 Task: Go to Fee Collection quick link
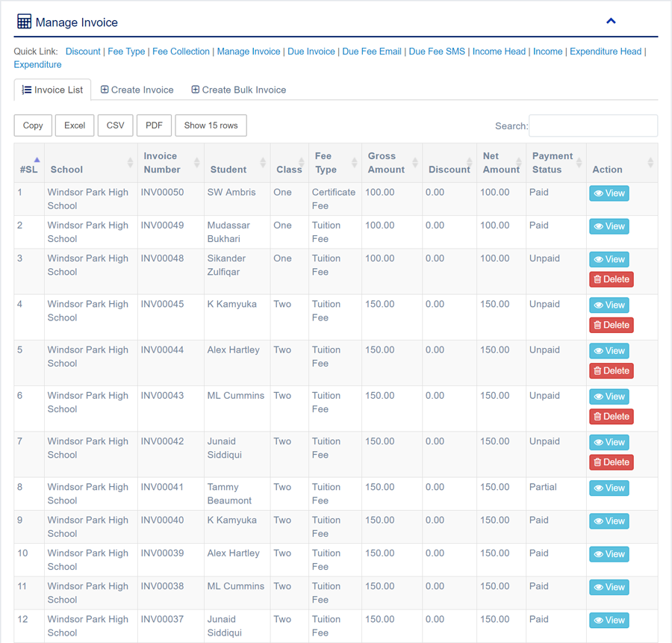pyautogui.click(x=181, y=52)
